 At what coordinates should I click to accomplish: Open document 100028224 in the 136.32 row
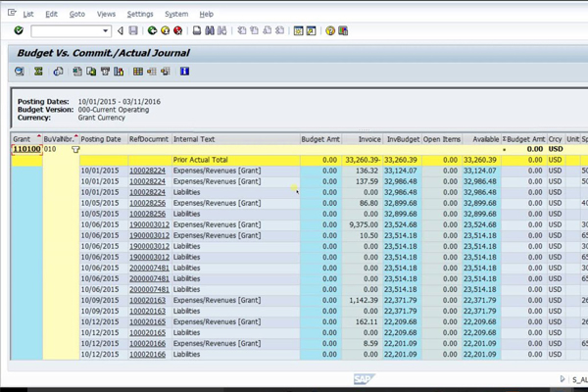[147, 171]
